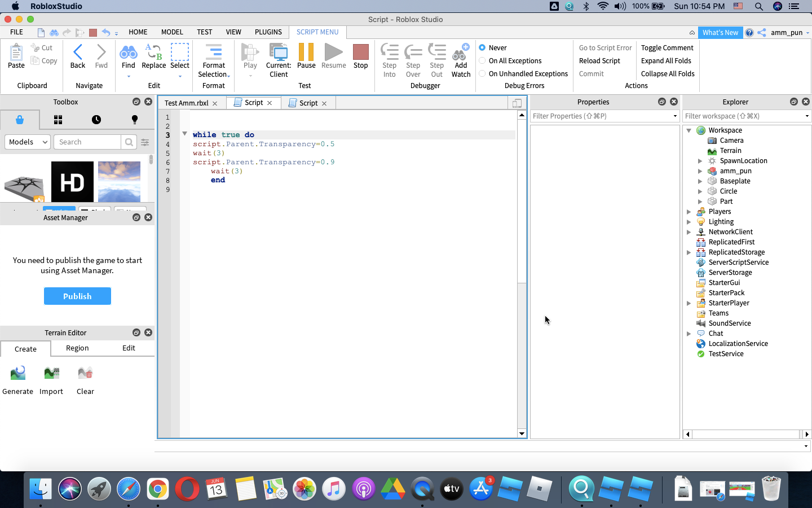The width and height of the screenshot is (812, 508).
Task: Expand the StarterPlayer node
Action: (x=689, y=303)
